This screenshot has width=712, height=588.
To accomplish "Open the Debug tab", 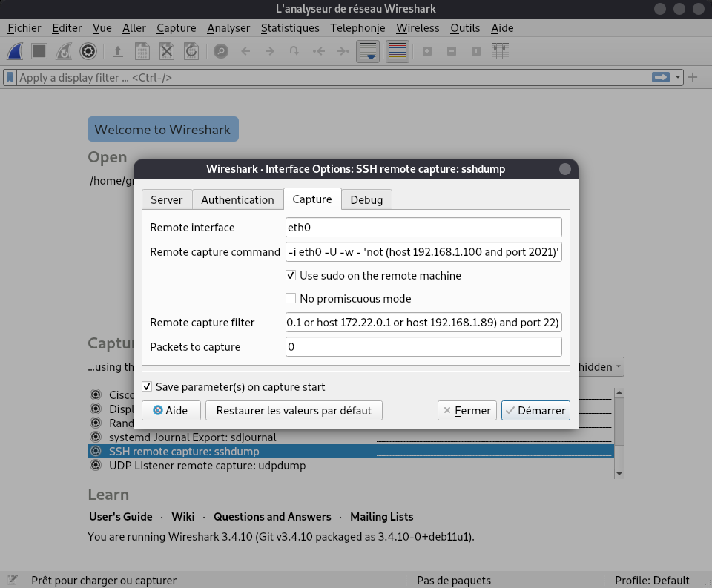I will pos(366,199).
